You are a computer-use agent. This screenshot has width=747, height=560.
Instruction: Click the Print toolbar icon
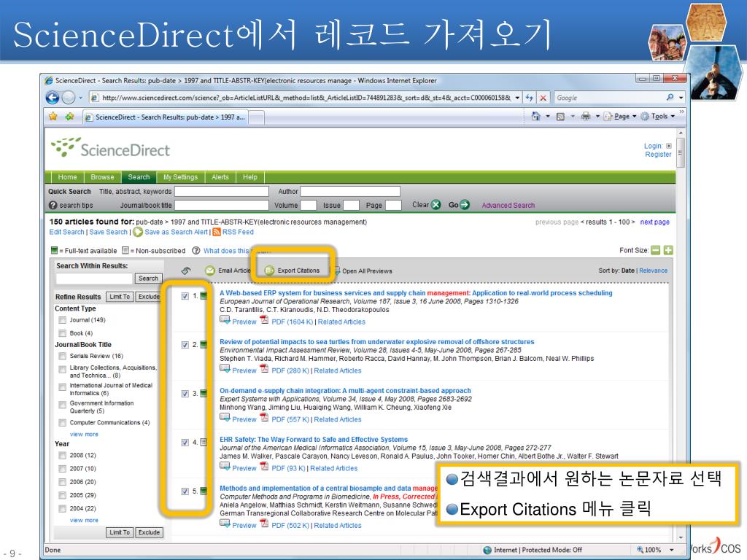(586, 116)
